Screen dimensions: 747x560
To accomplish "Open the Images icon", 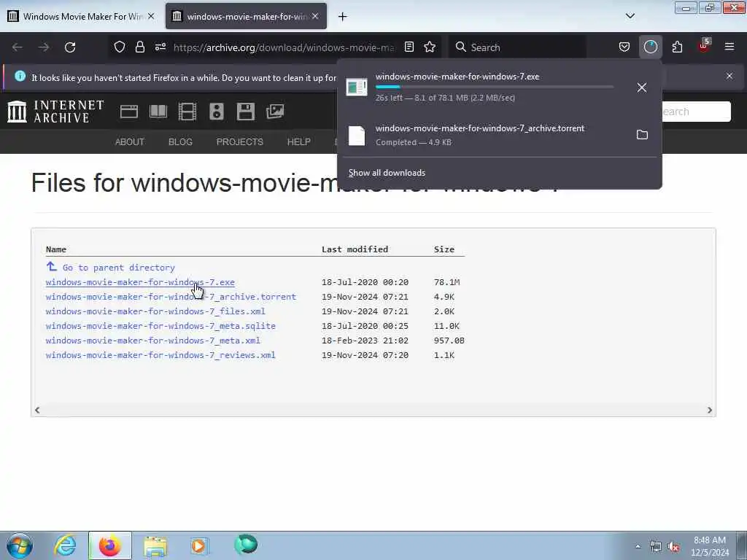I will click(275, 112).
